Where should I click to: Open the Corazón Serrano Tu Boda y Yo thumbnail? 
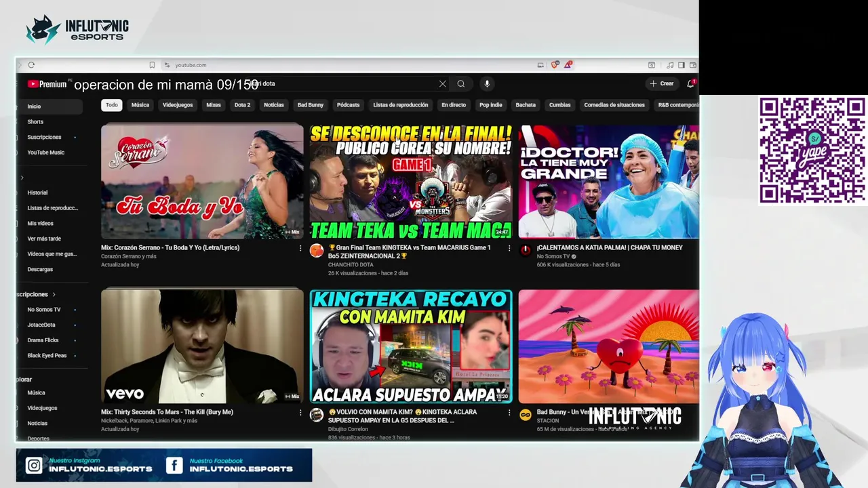pyautogui.click(x=202, y=182)
